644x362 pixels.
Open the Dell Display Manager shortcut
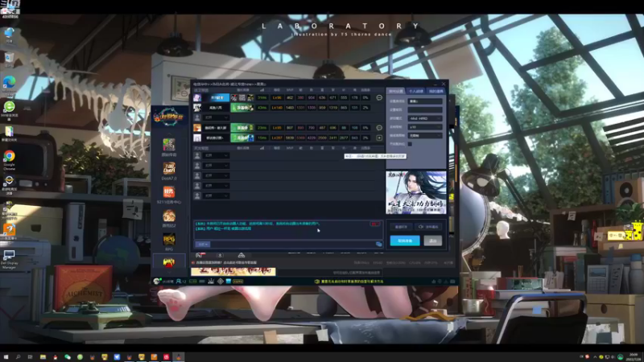(x=9, y=258)
